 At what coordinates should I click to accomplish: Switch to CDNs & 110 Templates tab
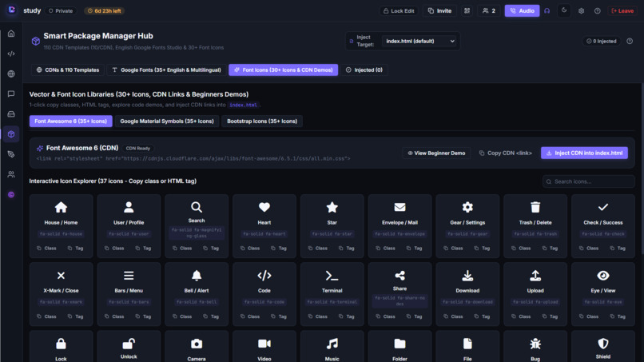(68, 70)
